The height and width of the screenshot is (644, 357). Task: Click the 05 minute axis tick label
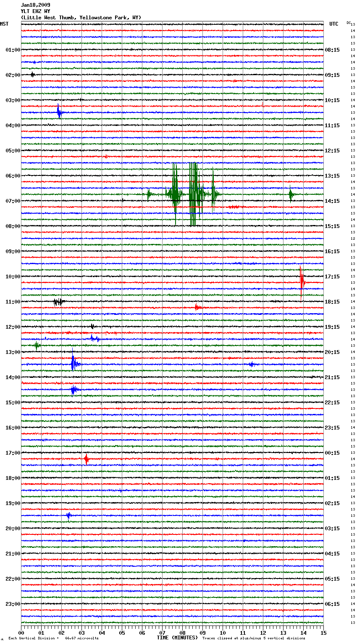click(x=122, y=633)
